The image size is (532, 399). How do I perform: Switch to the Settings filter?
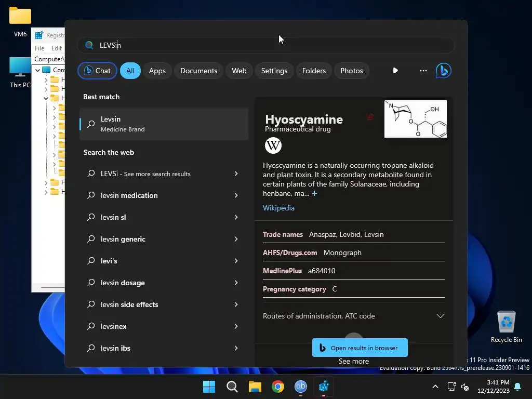(274, 71)
